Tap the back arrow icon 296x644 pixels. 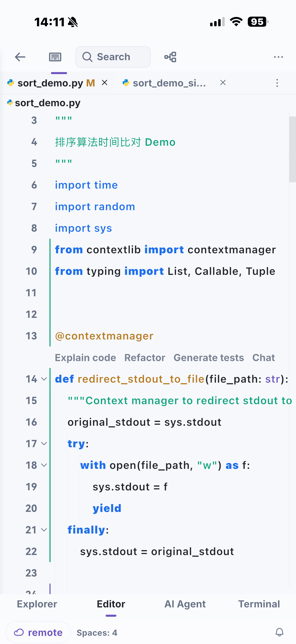click(20, 57)
